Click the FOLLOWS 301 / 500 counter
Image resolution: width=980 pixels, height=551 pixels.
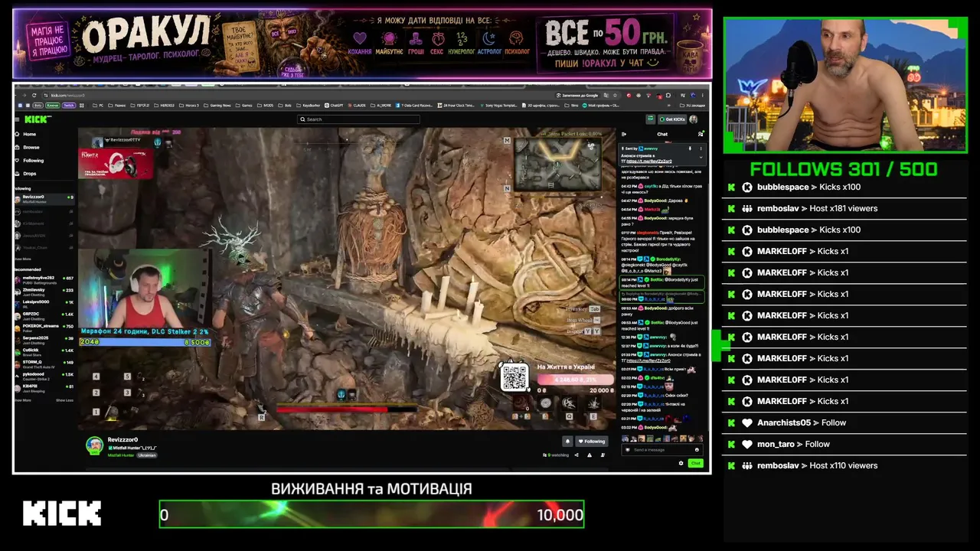(844, 169)
